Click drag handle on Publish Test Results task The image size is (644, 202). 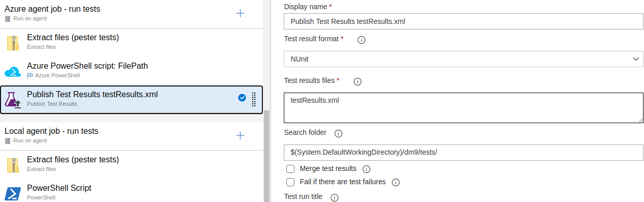254,99
